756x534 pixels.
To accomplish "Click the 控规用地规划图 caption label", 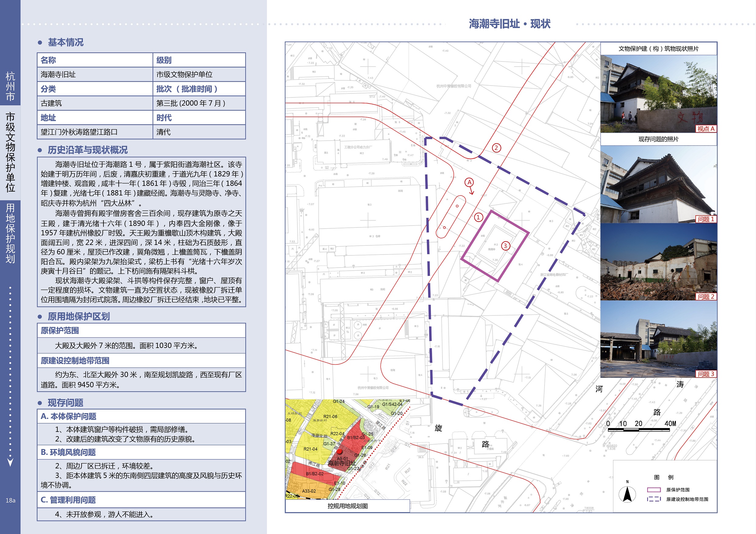I will 347,506.
